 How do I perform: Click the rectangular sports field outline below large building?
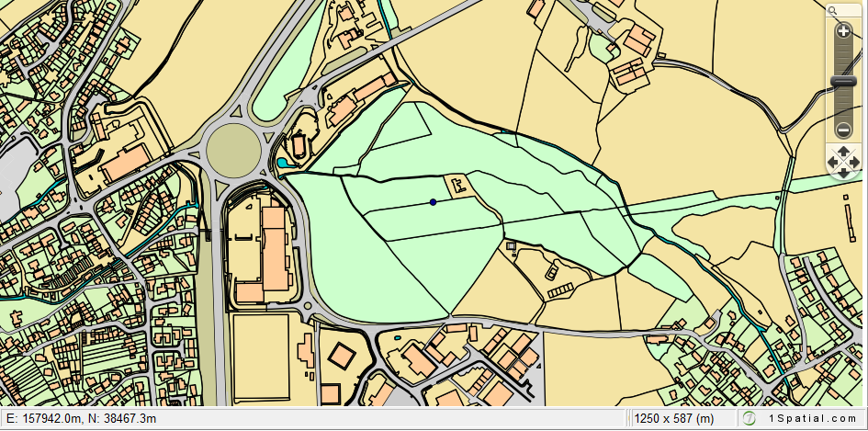tap(261, 357)
